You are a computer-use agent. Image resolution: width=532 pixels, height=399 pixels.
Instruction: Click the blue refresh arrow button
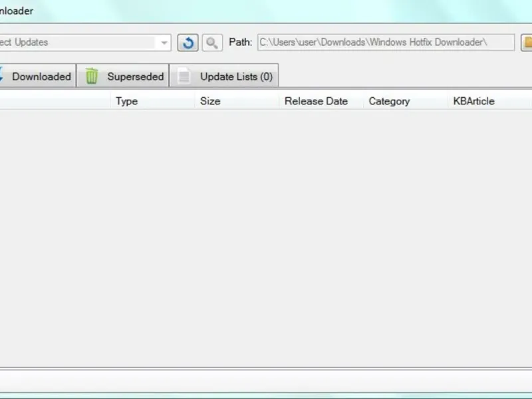[188, 43]
